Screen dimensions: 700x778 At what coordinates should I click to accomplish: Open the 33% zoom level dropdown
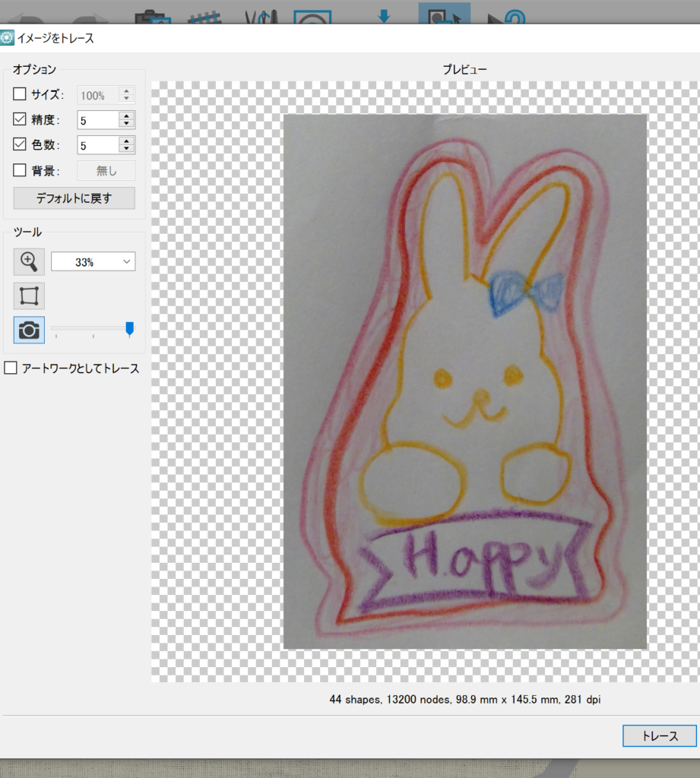pyautogui.click(x=93, y=262)
